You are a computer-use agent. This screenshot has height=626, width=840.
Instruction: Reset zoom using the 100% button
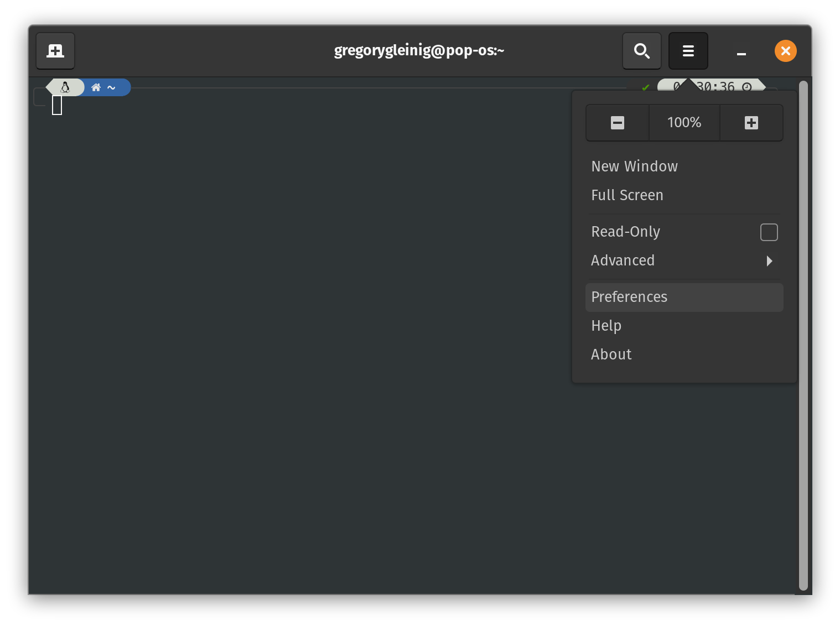pyautogui.click(x=684, y=123)
